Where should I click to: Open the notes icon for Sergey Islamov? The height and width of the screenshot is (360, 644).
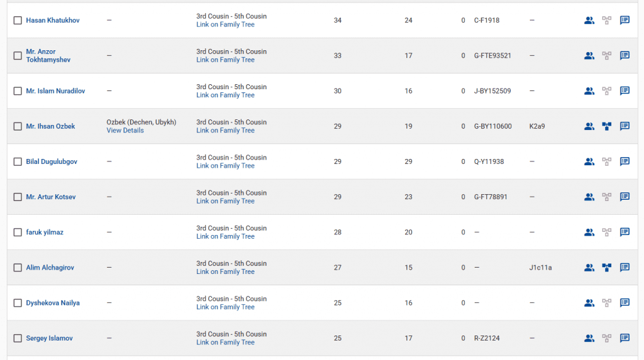pos(625,338)
